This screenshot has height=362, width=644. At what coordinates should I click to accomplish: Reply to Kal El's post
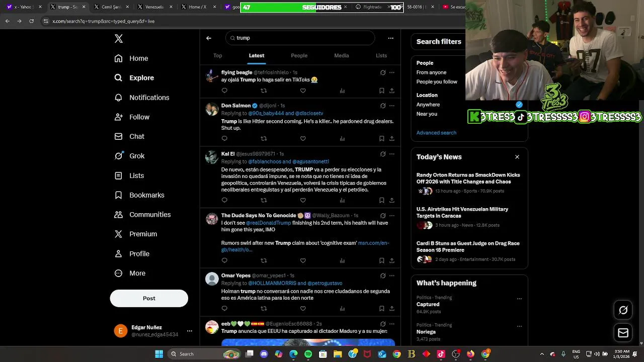click(x=224, y=200)
